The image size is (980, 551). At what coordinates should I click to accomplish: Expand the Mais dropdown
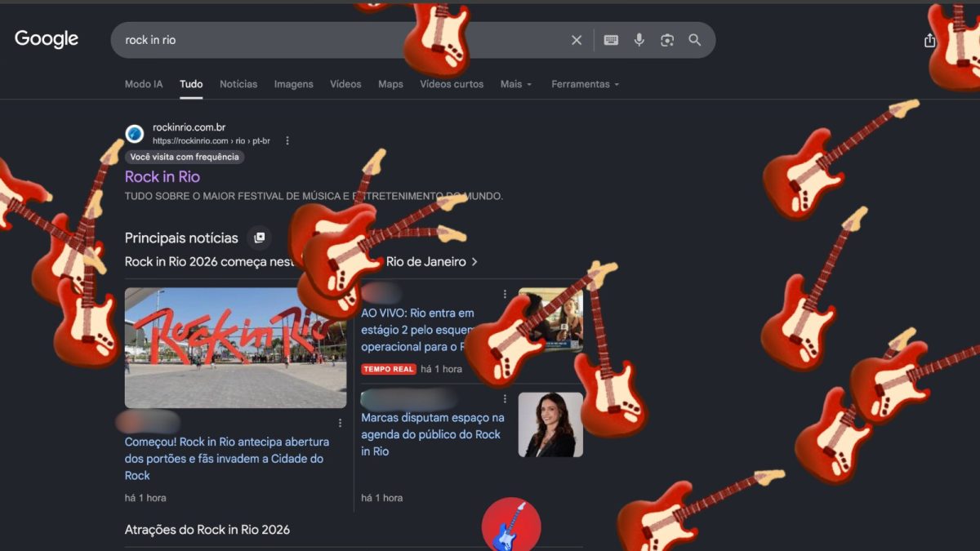[516, 84]
